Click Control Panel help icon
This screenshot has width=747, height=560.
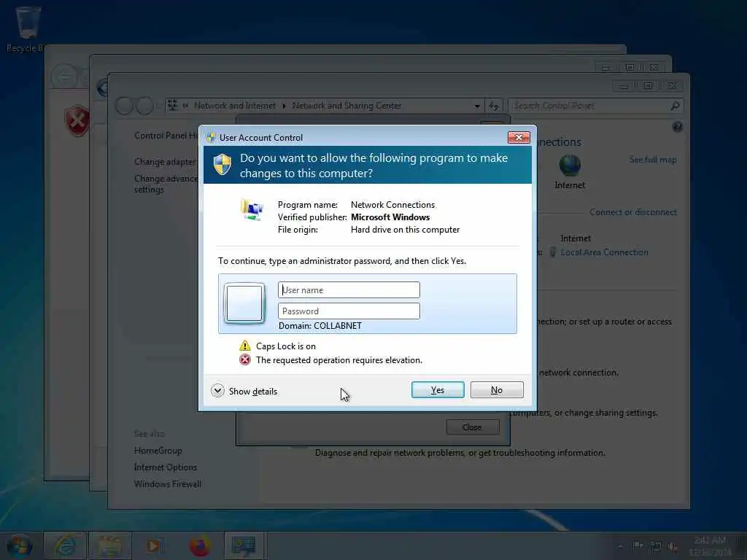[x=678, y=127]
